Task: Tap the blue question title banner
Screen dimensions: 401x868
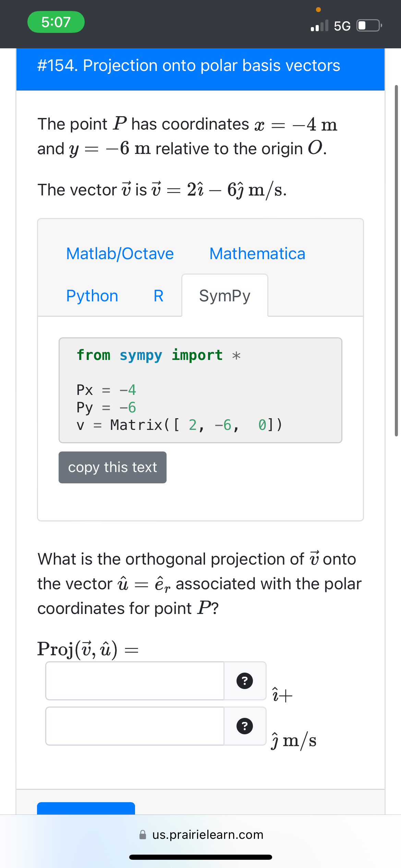Action: click(x=200, y=65)
